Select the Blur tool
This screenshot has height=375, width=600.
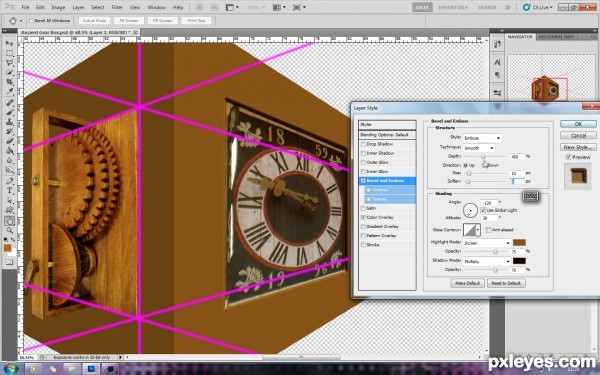(9, 160)
